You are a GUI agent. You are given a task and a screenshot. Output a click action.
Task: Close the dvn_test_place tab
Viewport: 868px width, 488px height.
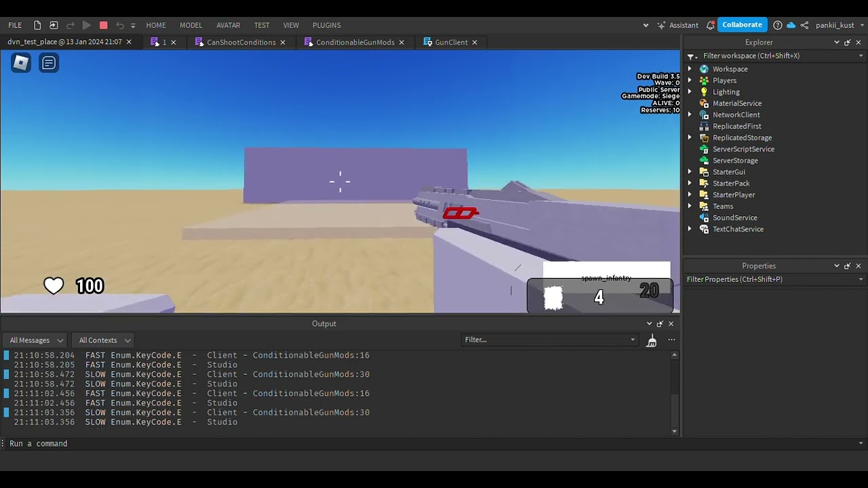tap(130, 42)
